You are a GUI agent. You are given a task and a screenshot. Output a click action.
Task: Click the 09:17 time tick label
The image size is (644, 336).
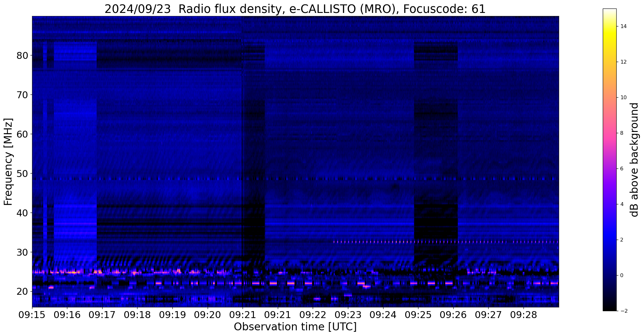coord(102,315)
